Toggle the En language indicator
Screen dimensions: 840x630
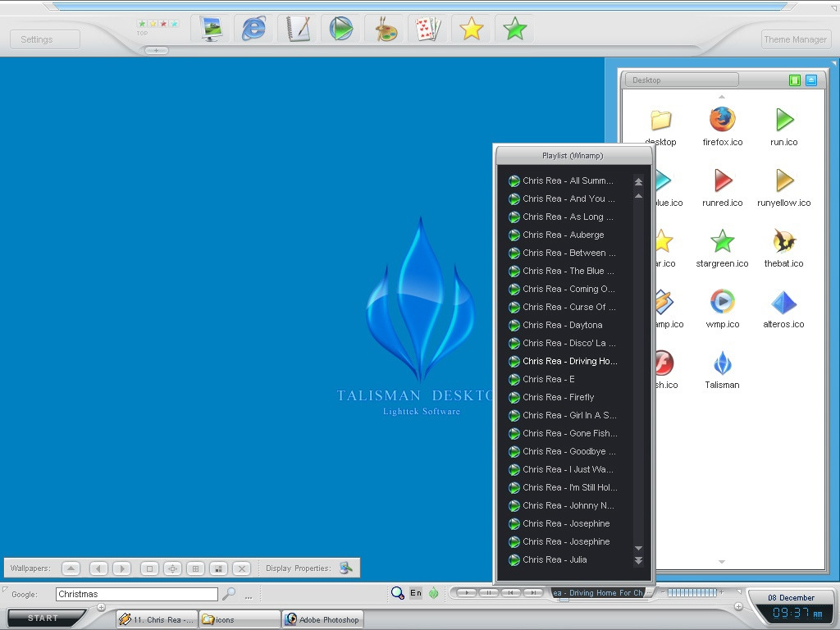[x=416, y=593]
